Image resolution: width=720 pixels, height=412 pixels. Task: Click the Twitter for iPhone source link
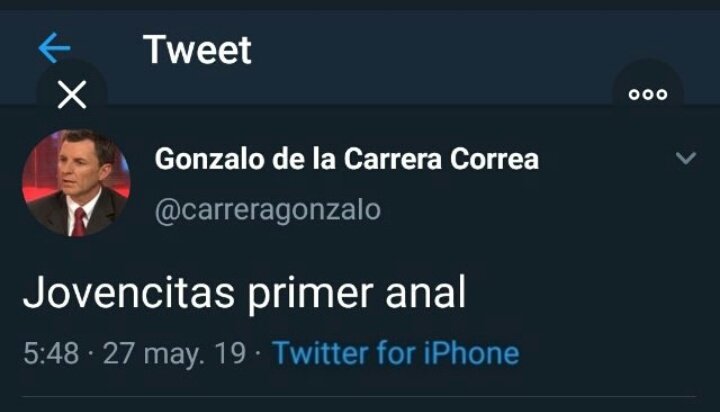click(396, 353)
